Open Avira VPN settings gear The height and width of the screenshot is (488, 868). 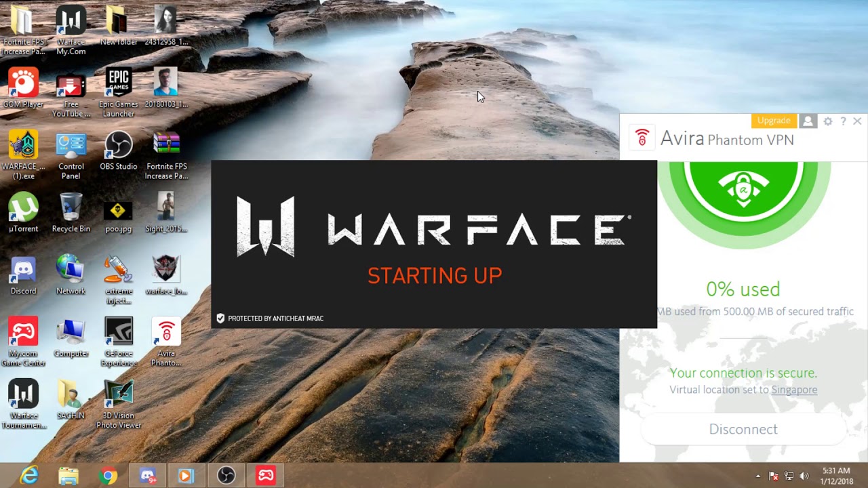828,121
